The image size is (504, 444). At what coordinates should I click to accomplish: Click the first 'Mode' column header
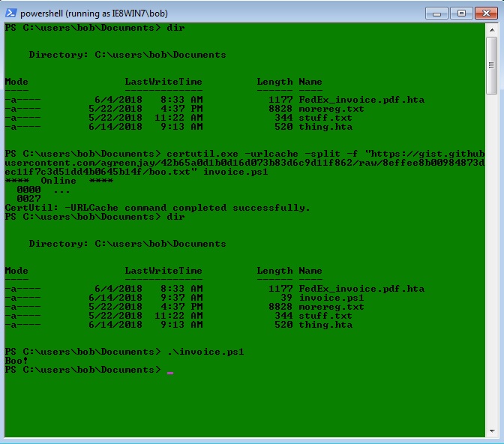pos(16,82)
